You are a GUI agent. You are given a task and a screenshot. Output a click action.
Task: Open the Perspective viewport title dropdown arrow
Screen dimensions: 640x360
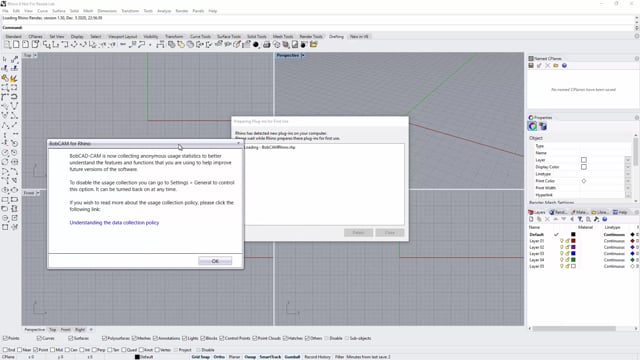tap(302, 55)
